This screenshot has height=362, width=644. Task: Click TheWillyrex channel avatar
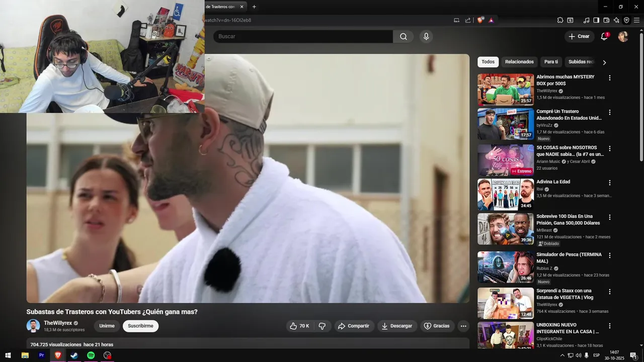point(33,326)
